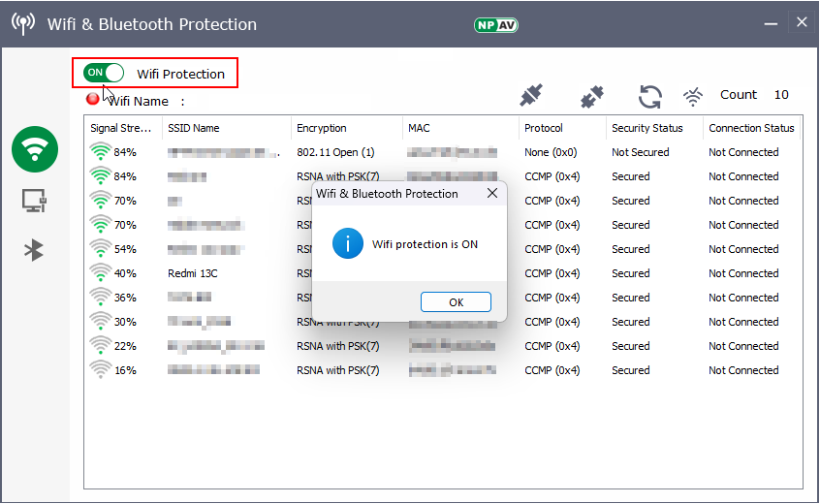Click the disconnect plug icon
The image size is (820, 504).
pyautogui.click(x=591, y=96)
